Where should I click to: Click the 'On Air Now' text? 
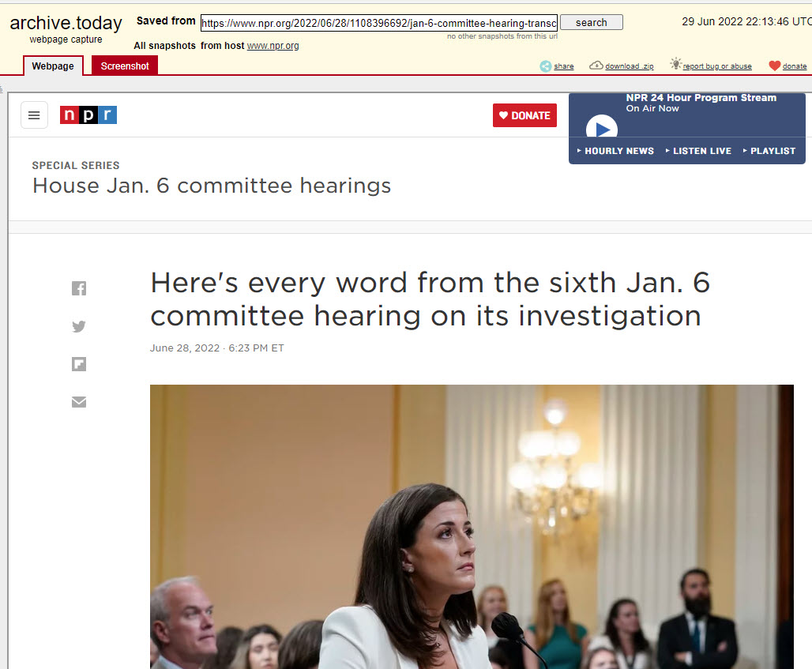(x=652, y=108)
